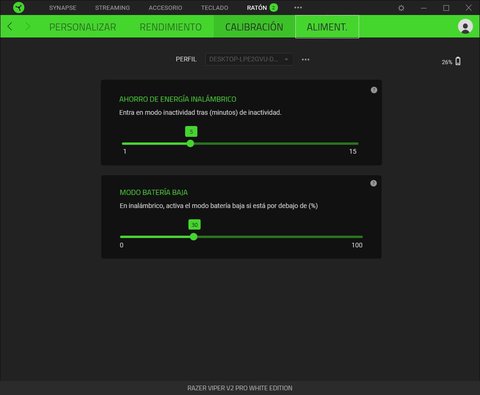Click the low battery percentage slider handle
This screenshot has height=395, width=480.
(194, 237)
